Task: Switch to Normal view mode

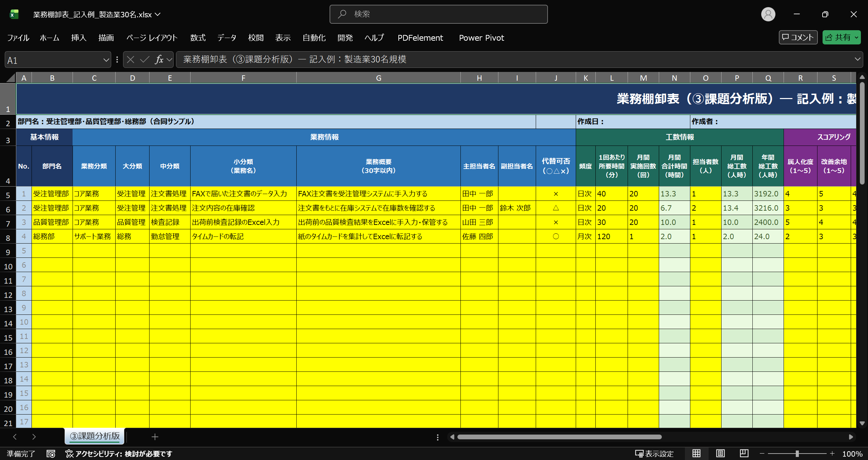Action: click(696, 454)
